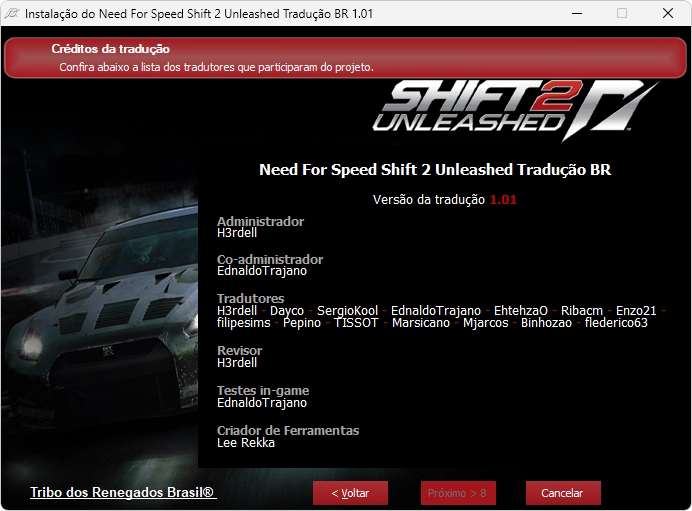Click the 'Co-administrador' heading

pyautogui.click(x=270, y=259)
